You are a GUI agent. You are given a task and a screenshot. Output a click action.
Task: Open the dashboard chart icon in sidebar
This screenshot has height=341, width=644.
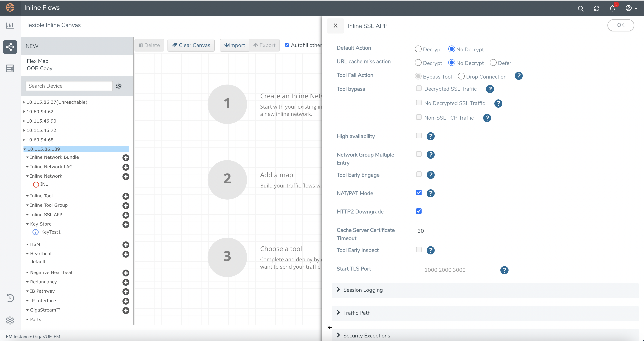[x=10, y=25]
